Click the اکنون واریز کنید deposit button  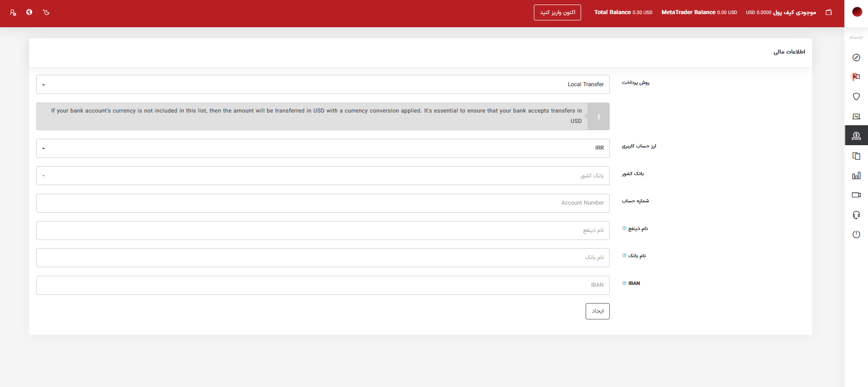coord(557,13)
